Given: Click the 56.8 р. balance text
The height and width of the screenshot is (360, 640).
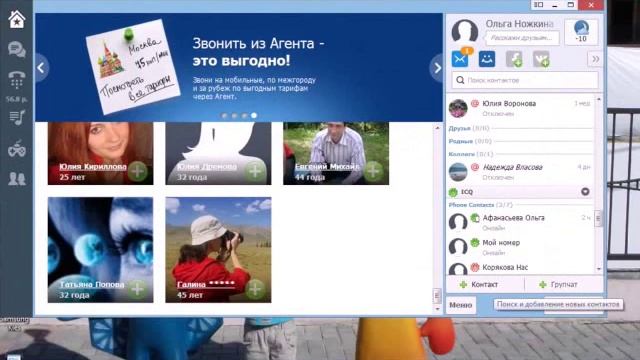Looking at the screenshot, I should [16, 99].
